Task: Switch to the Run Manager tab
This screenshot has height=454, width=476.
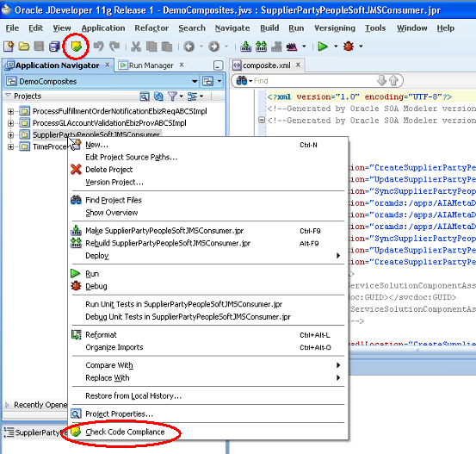Action: coord(151,65)
